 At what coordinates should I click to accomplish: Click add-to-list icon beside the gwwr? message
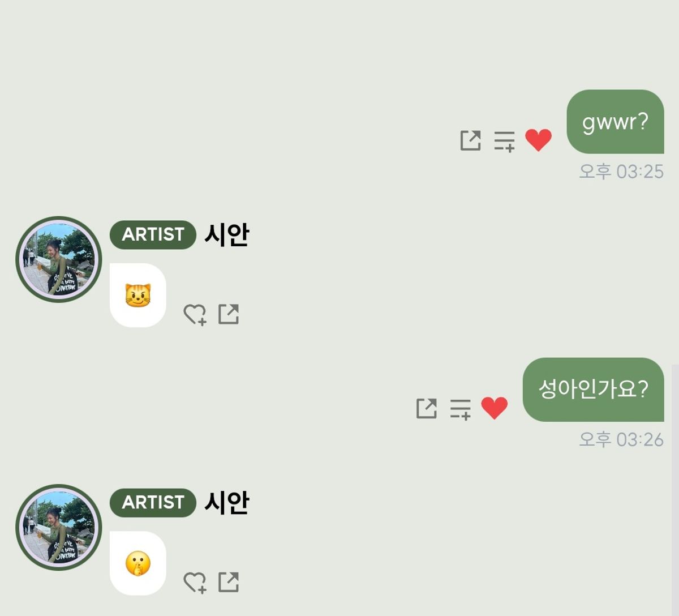tap(505, 142)
